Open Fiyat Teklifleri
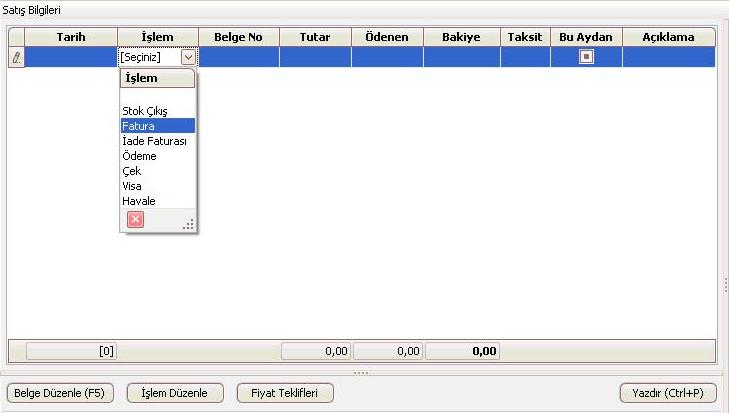Image resolution: width=729 pixels, height=413 pixels. coord(285,393)
